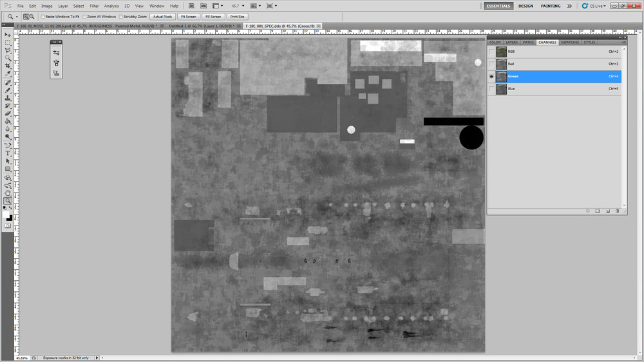Launch Mini Bridge from application bar
Screen dimensions: 644x362
pos(204,6)
